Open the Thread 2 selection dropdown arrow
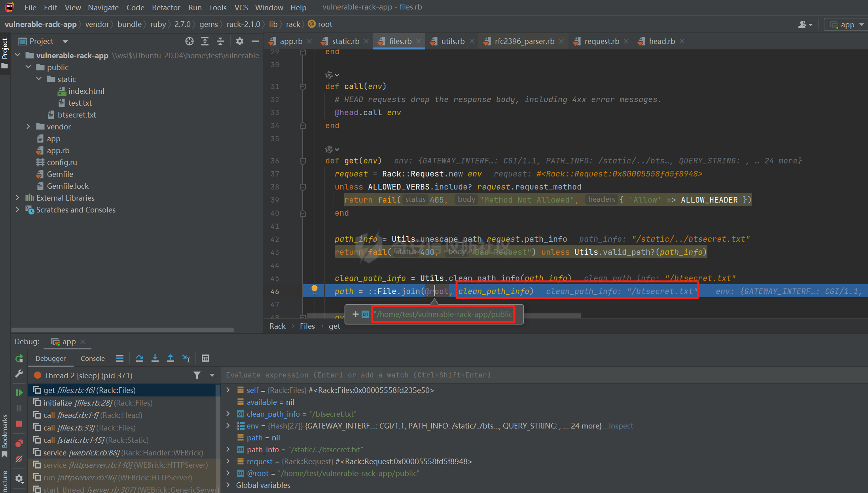Image resolution: width=868 pixels, height=493 pixels. pos(212,375)
